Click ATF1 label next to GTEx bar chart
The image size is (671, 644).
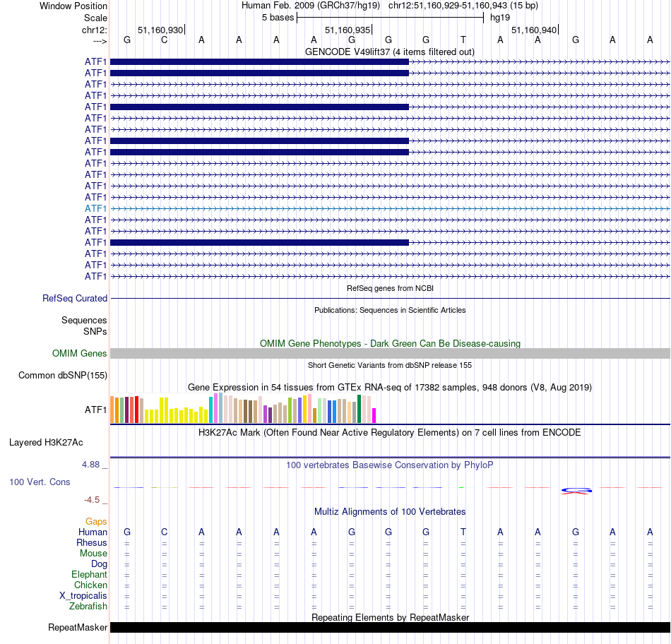click(95, 410)
